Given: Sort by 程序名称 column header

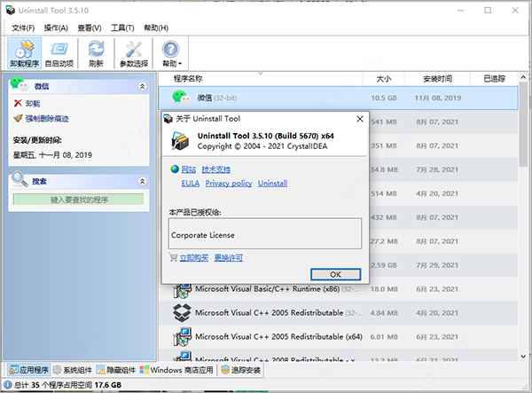Looking at the screenshot, I should pos(261,79).
